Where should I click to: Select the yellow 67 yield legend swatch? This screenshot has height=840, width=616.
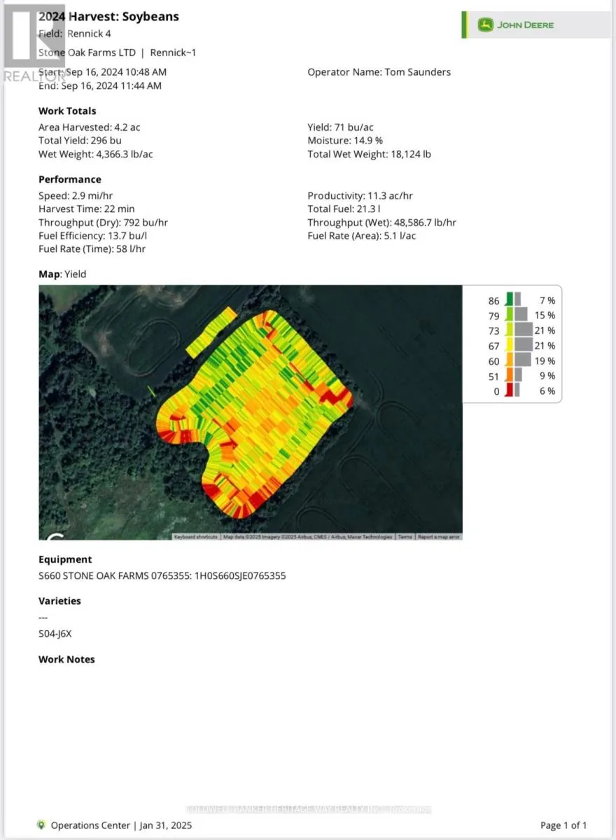click(x=509, y=346)
